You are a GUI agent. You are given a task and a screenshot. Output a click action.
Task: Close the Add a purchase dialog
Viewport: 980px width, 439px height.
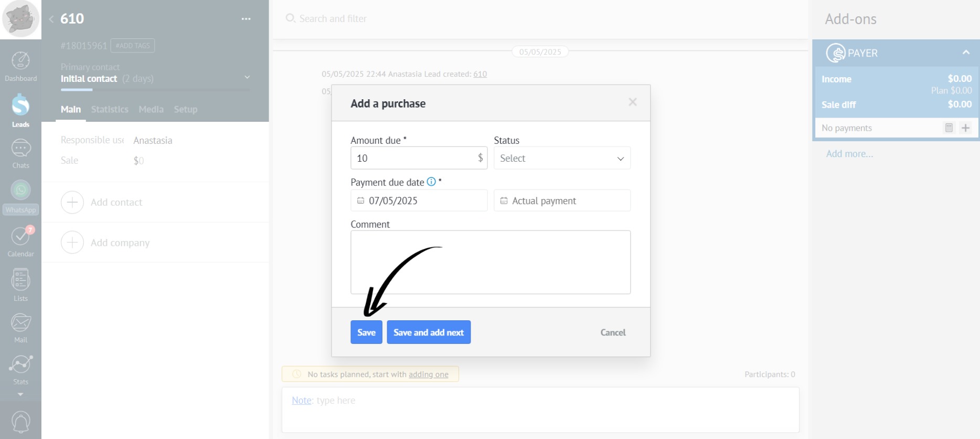(x=633, y=102)
